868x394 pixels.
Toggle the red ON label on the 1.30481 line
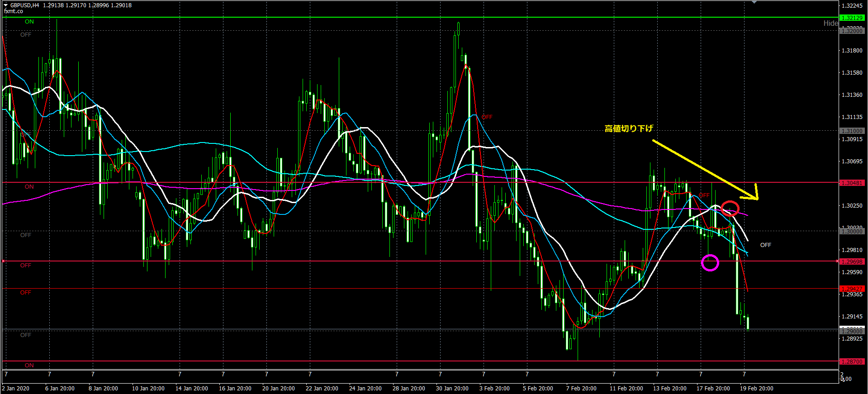tap(29, 187)
